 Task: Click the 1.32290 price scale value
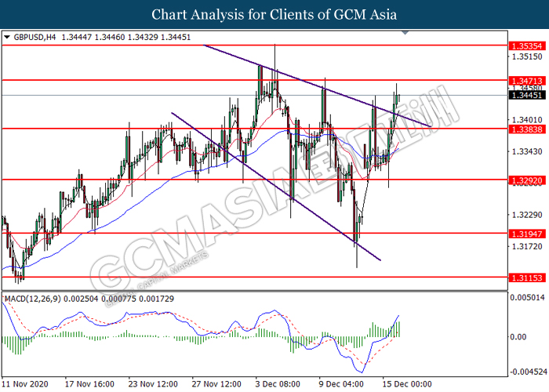[526, 215]
